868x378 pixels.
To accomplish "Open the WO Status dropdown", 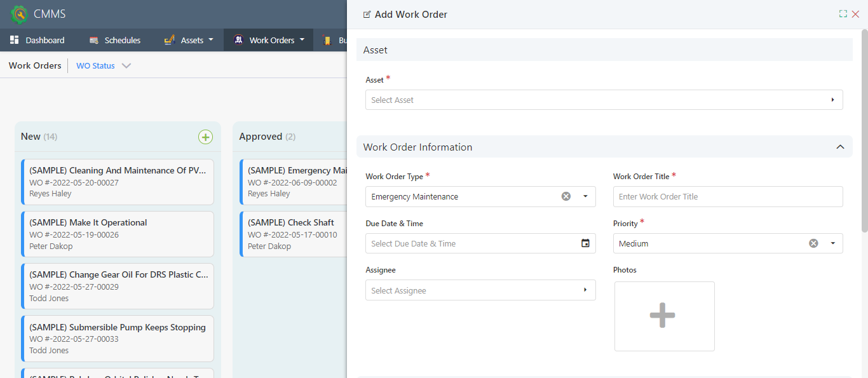I will coord(126,65).
